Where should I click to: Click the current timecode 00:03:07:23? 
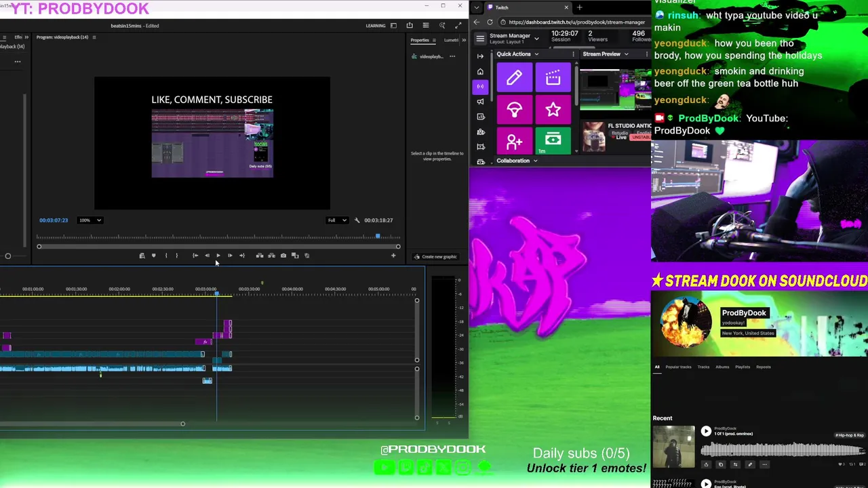[54, 220]
